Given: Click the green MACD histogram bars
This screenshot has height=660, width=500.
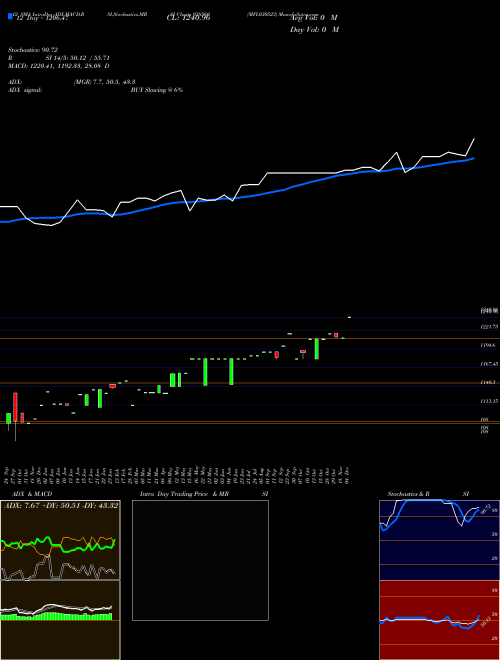Looking at the screenshot, I should 56,616.
